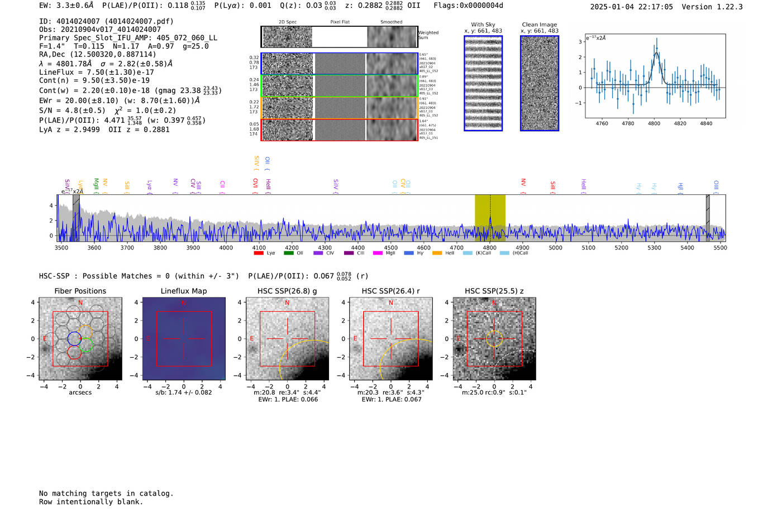Click the purple CIV legend swatch

[318, 253]
